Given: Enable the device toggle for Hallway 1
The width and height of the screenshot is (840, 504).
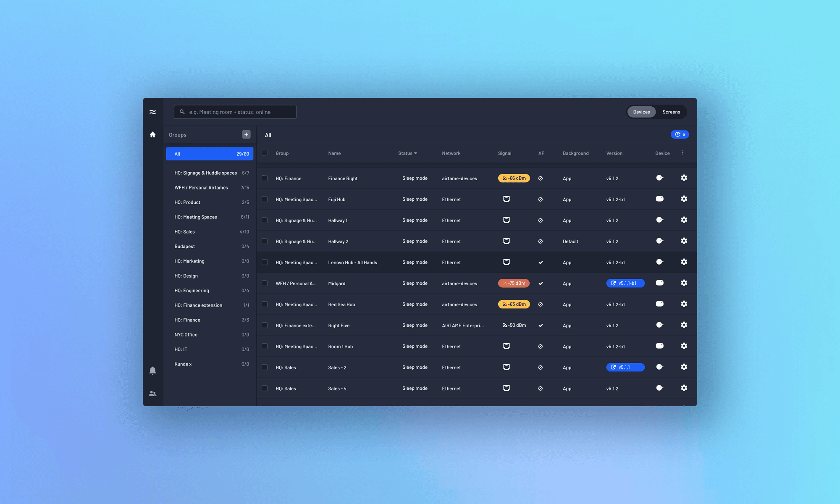Looking at the screenshot, I should click(659, 220).
